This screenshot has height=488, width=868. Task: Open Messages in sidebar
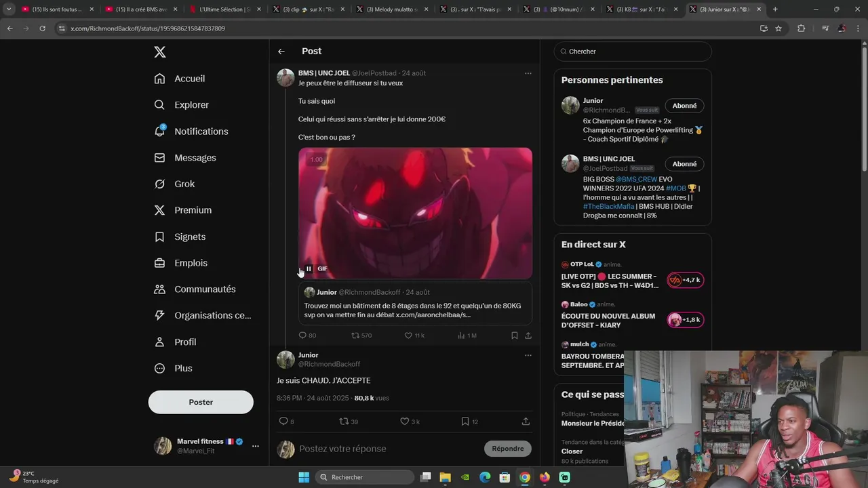185,158
